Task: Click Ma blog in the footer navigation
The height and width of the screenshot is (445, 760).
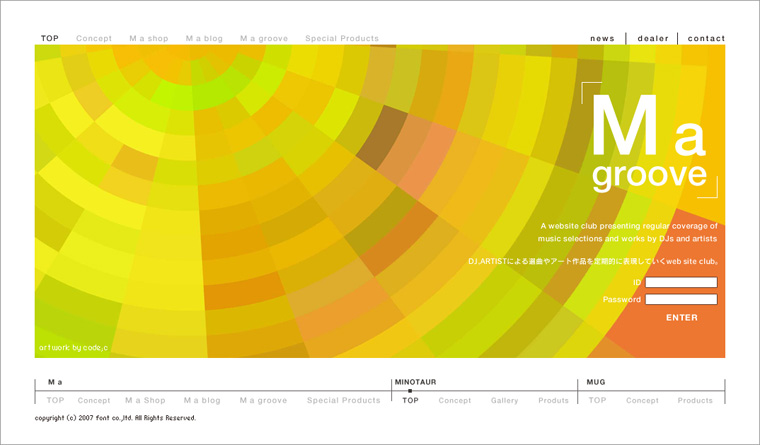Action: (x=202, y=400)
